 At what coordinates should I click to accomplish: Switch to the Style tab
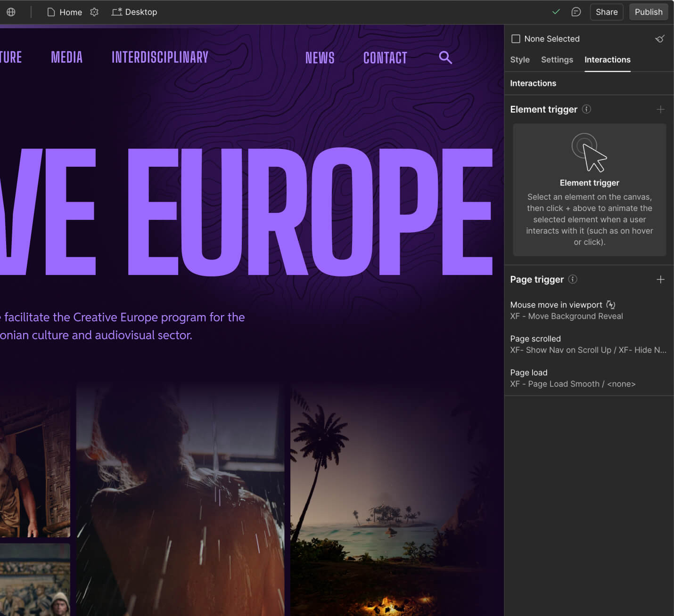point(520,59)
